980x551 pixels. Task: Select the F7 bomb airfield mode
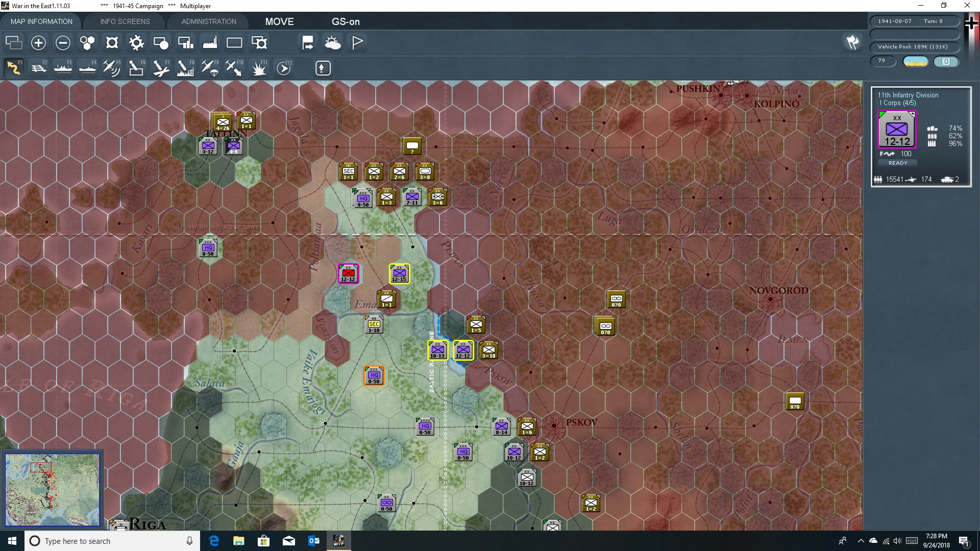161,68
